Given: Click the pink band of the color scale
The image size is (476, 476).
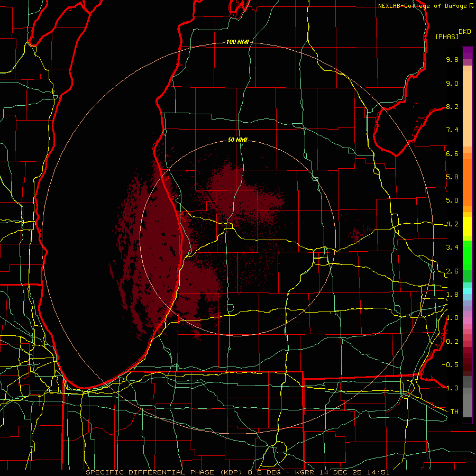Looking at the screenshot, I should click(467, 320).
